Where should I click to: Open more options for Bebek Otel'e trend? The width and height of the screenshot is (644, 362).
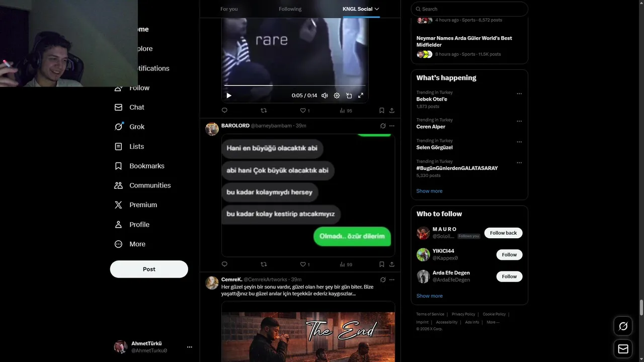519,94
